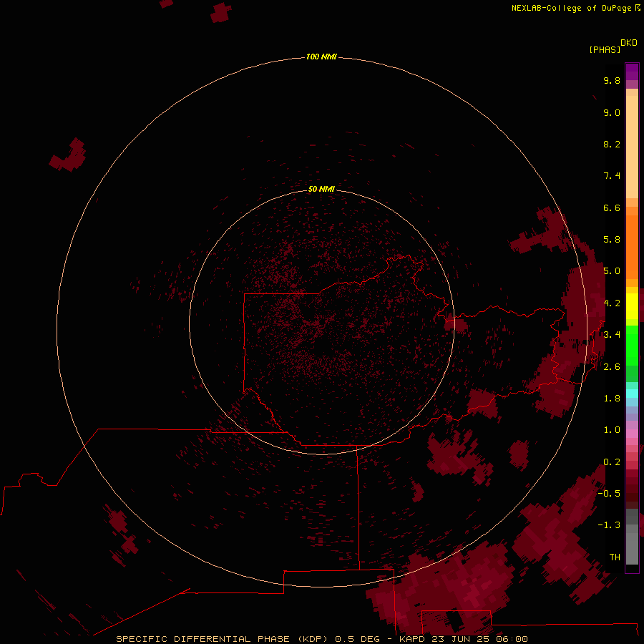Click the 50 NMI range ring label
644x644 pixels.
pos(321,189)
